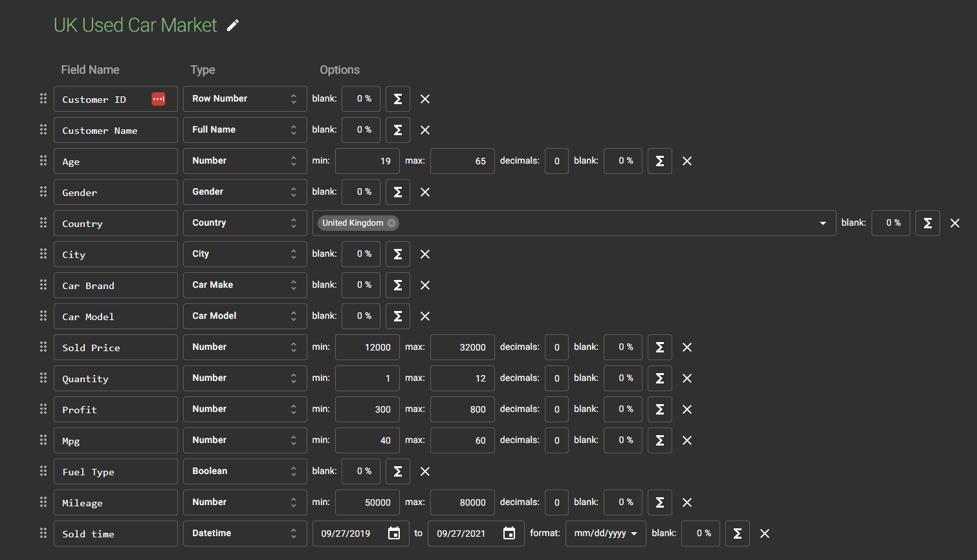Click decimals field in Profit row
The height and width of the screenshot is (560, 977).
(556, 409)
